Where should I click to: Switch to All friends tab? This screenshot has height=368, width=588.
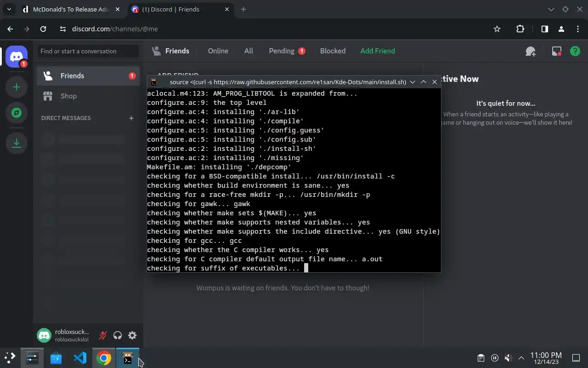(249, 51)
